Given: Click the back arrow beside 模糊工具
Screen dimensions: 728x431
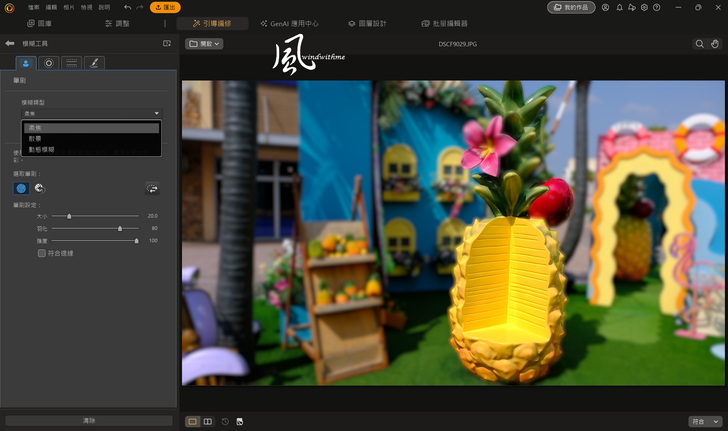Looking at the screenshot, I should point(10,44).
